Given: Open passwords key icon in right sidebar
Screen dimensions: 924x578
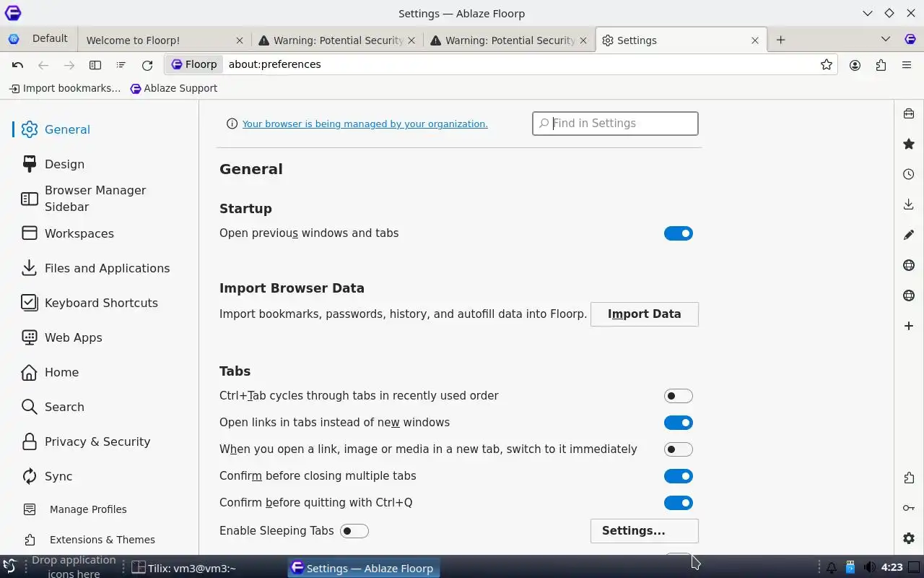Looking at the screenshot, I should point(909,508).
